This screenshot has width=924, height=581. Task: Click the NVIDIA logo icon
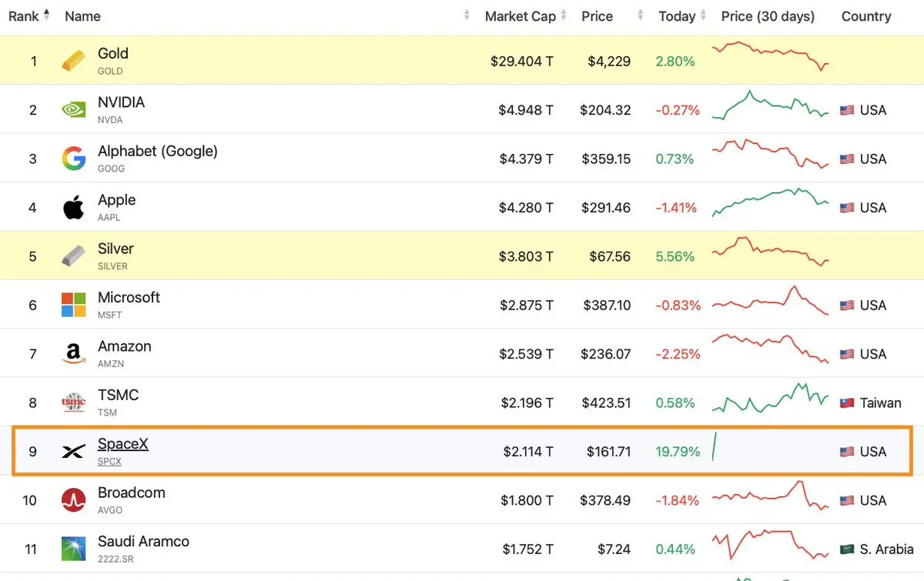click(x=74, y=110)
